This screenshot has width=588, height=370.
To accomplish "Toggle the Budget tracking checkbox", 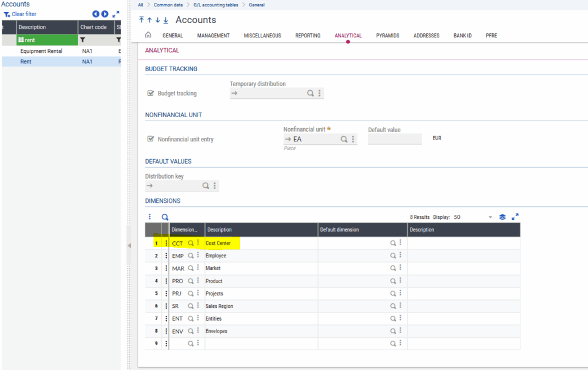I will click(x=150, y=92).
